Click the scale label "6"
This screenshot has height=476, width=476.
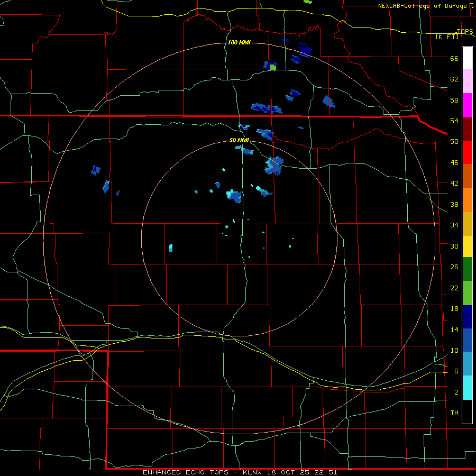[x=456, y=371]
